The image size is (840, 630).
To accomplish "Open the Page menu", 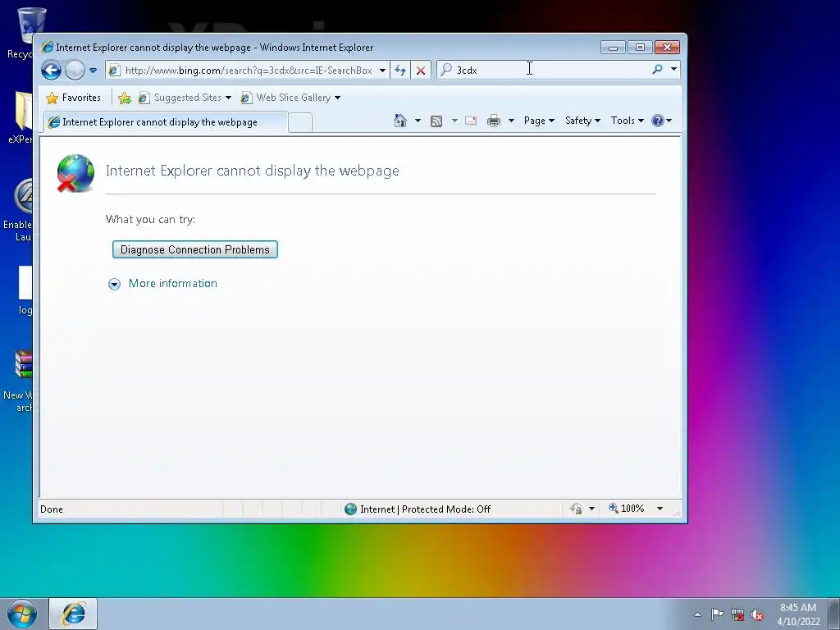I will coord(539,121).
